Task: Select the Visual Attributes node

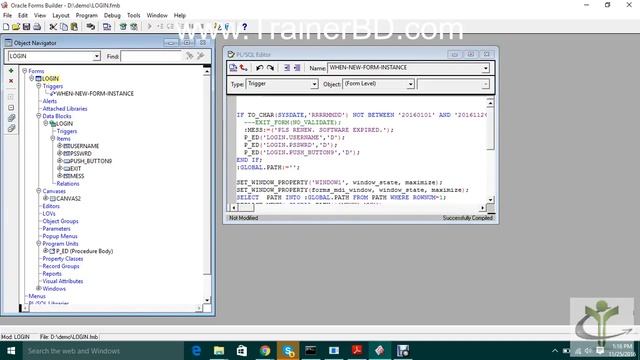Action: click(x=63, y=281)
